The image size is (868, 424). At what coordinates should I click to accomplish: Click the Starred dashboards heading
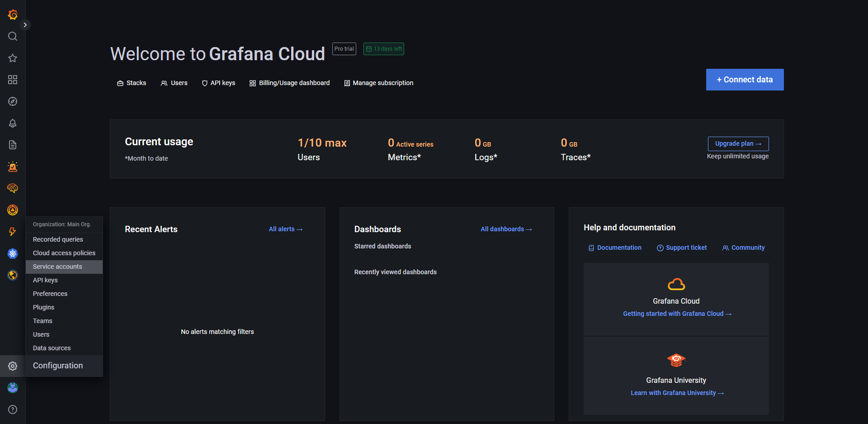382,246
